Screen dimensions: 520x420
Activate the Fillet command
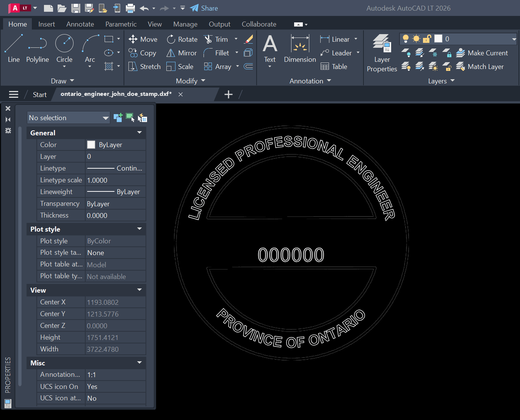(216, 53)
